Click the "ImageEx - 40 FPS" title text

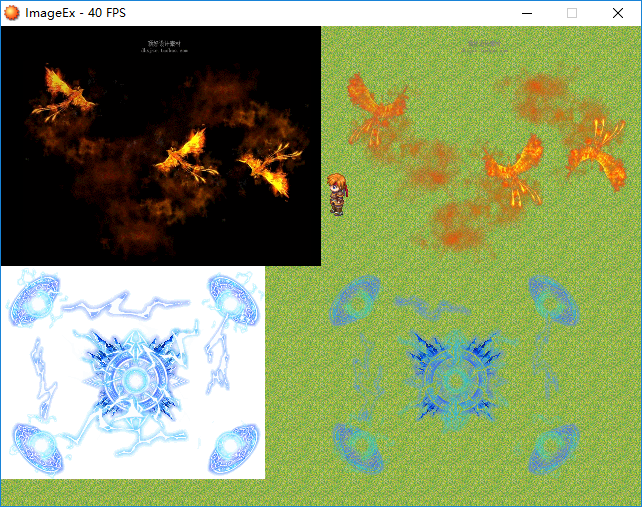75,13
